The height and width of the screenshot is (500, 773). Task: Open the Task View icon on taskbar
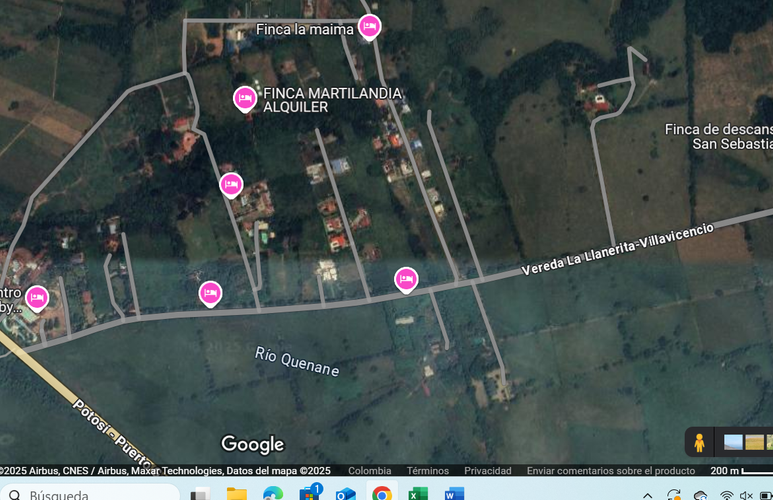point(201,494)
